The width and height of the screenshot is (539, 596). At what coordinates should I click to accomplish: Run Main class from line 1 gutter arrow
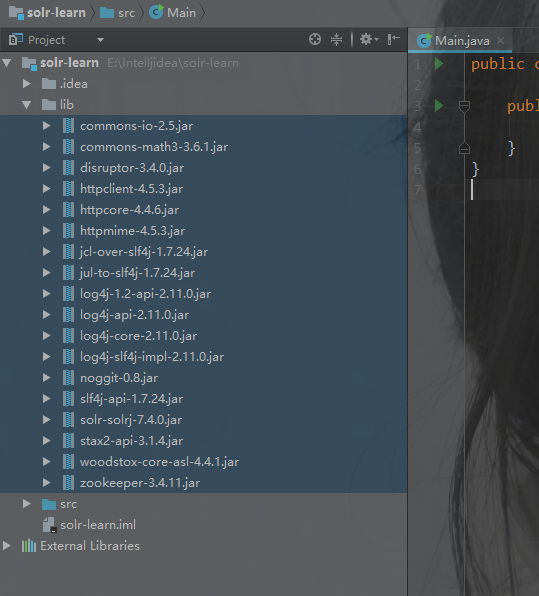pos(439,63)
